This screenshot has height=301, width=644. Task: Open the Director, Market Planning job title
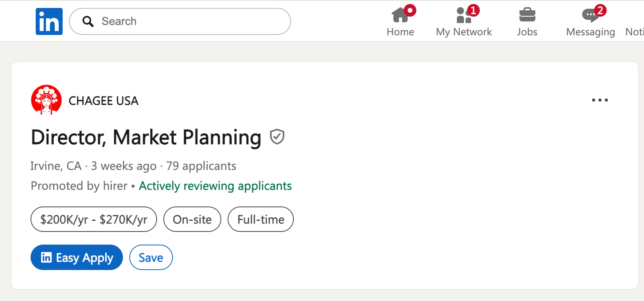(x=146, y=137)
